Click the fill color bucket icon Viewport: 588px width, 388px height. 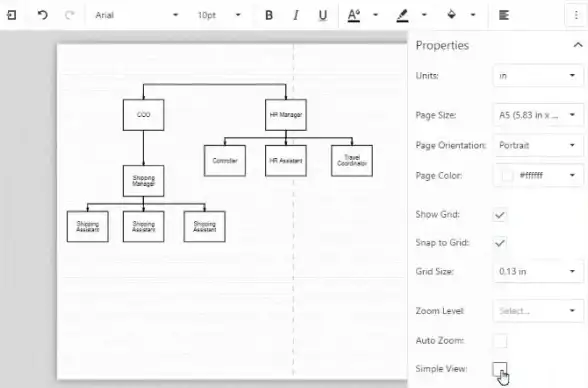pos(452,15)
